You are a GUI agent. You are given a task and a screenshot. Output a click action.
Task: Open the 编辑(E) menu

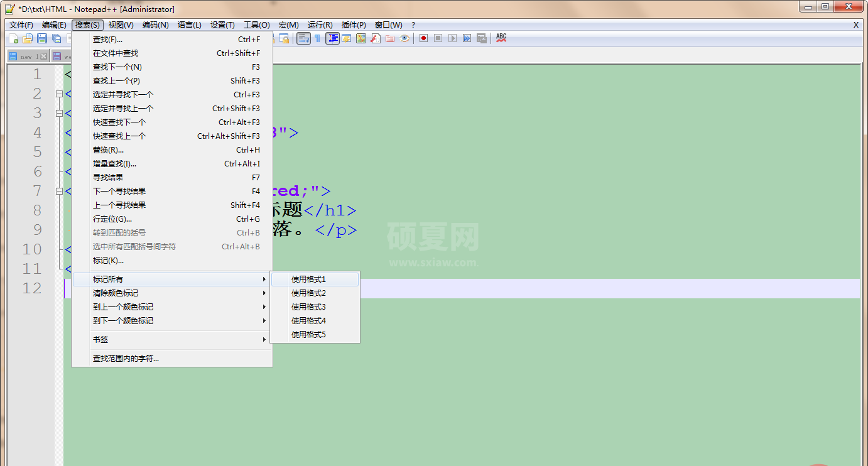click(54, 25)
